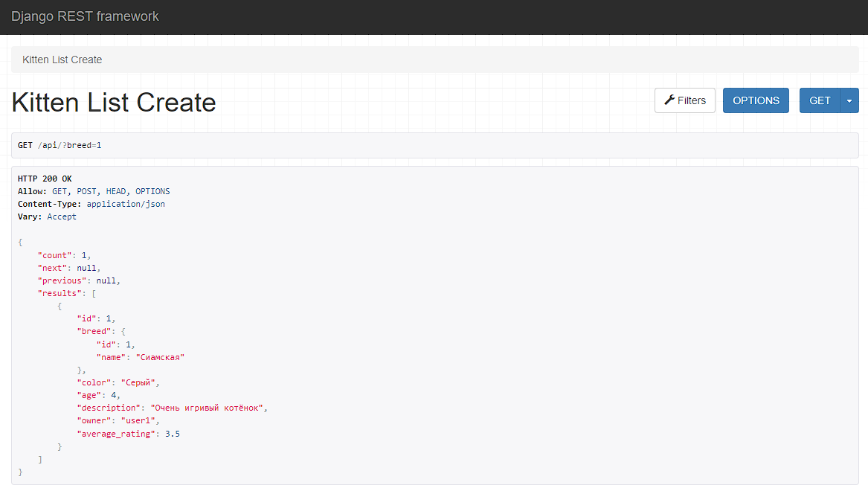Click the "results" key

(x=60, y=293)
